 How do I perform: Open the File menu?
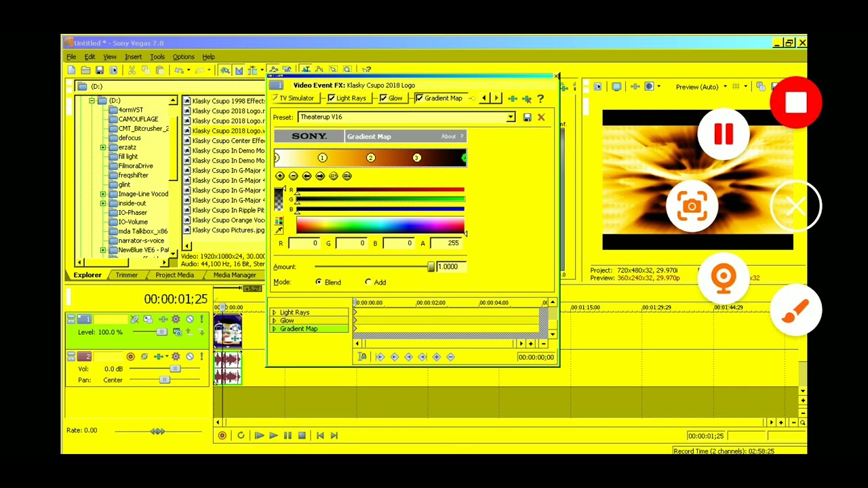[71, 57]
